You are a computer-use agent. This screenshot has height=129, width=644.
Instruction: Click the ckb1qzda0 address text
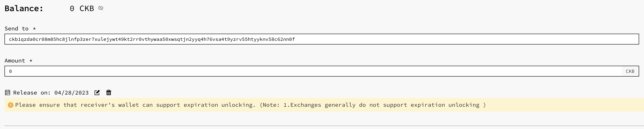(152, 39)
